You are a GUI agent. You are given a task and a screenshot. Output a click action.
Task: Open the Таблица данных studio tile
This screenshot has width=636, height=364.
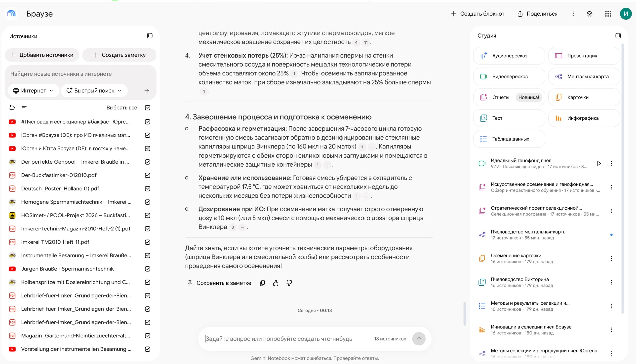point(509,139)
